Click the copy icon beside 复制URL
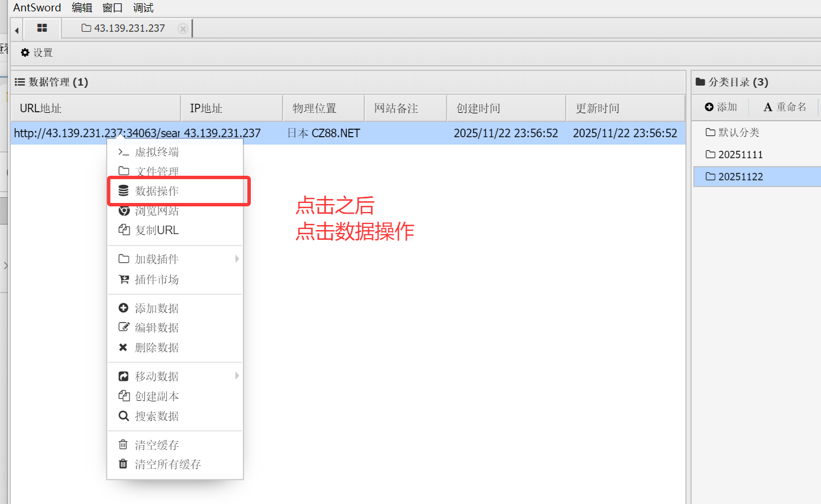Viewport: 821px width, 504px height. (124, 230)
